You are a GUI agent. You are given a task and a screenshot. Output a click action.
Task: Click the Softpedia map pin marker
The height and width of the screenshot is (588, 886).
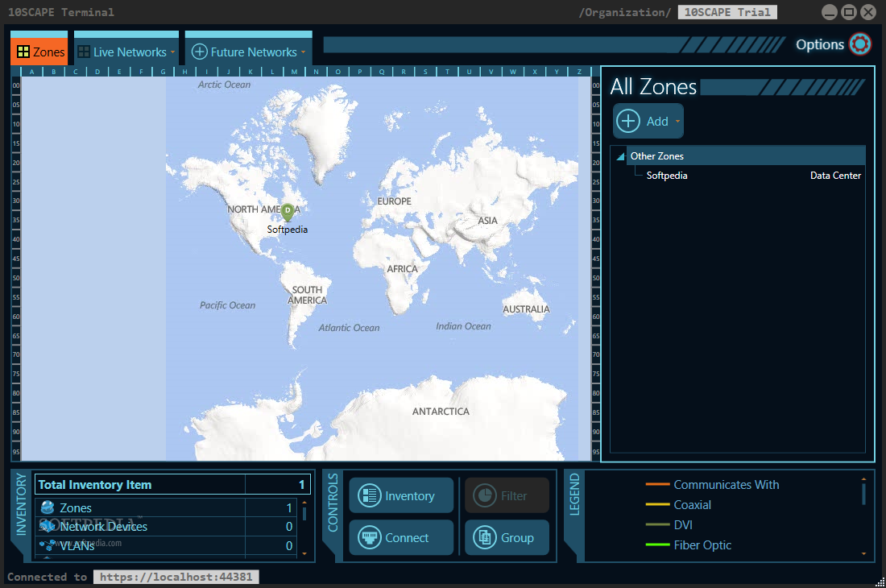tap(288, 213)
